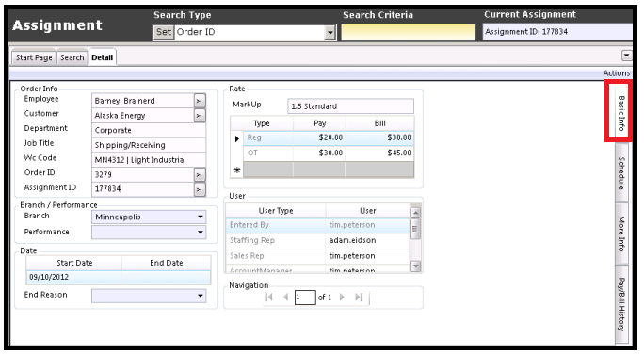644x354 pixels.
Task: Click the Type column header in Rate
Action: click(x=262, y=123)
